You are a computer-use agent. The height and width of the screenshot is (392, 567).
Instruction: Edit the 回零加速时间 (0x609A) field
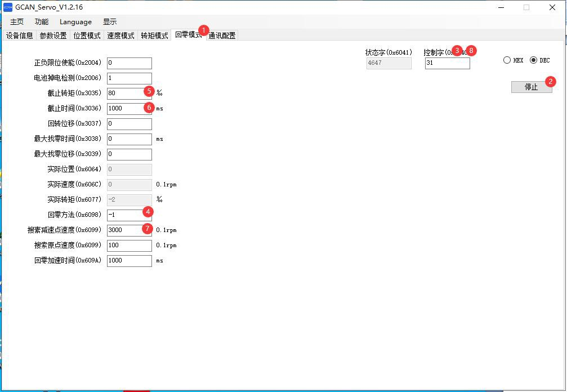(129, 260)
